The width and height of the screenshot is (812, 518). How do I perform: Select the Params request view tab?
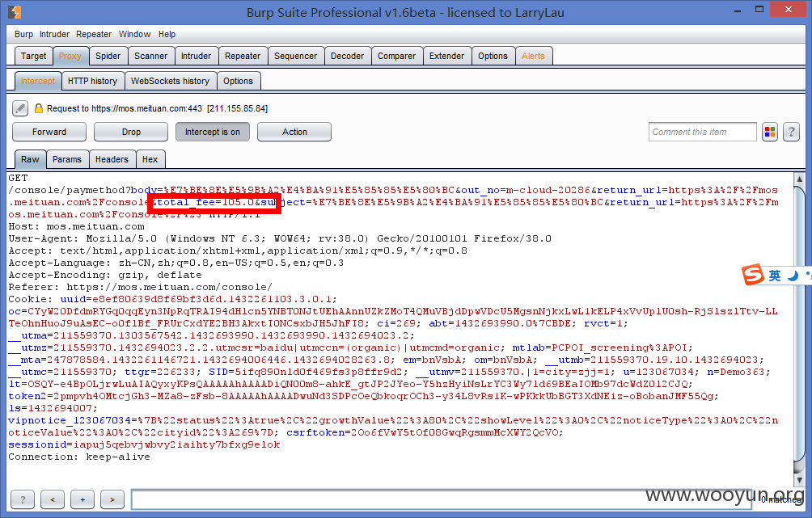(x=67, y=159)
